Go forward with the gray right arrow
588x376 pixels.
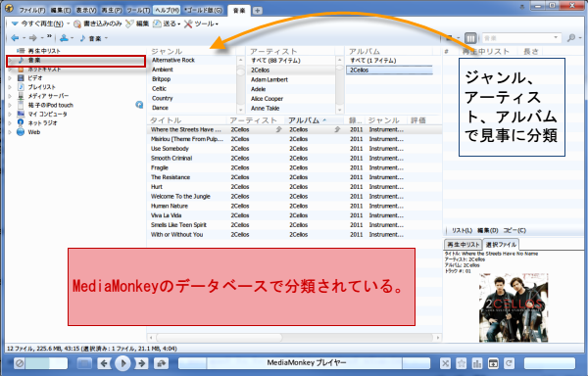pyautogui.click(x=33, y=38)
